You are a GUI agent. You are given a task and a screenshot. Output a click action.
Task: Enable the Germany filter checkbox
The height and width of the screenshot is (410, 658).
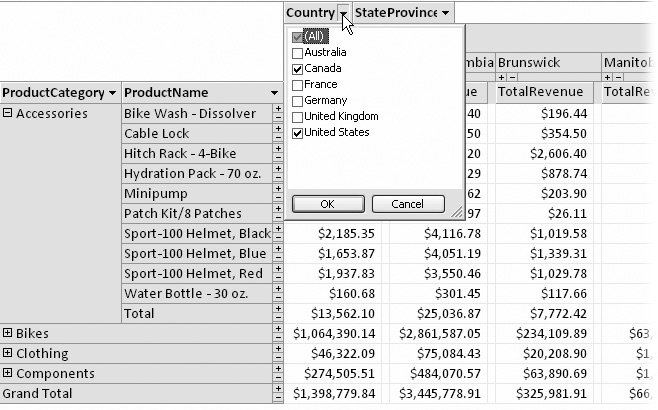coord(297,100)
